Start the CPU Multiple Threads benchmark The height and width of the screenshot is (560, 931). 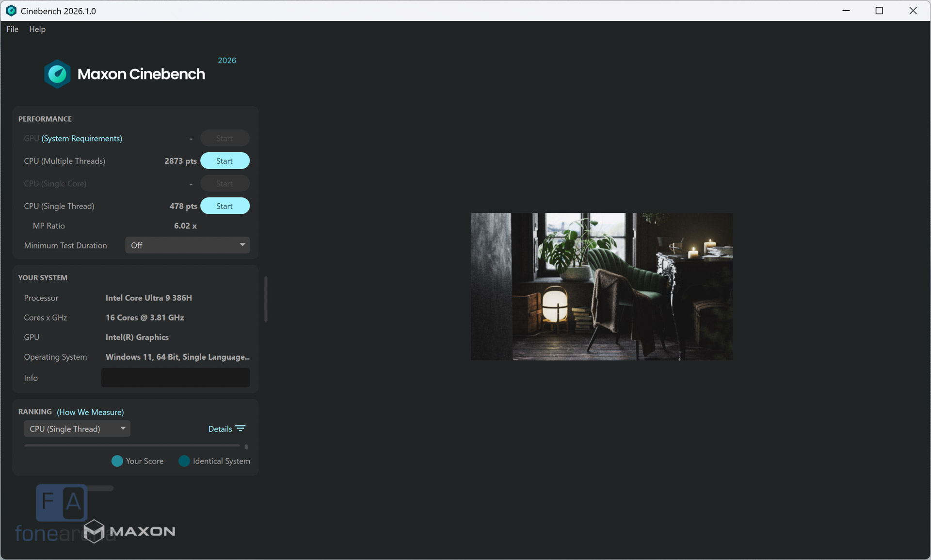(x=225, y=161)
